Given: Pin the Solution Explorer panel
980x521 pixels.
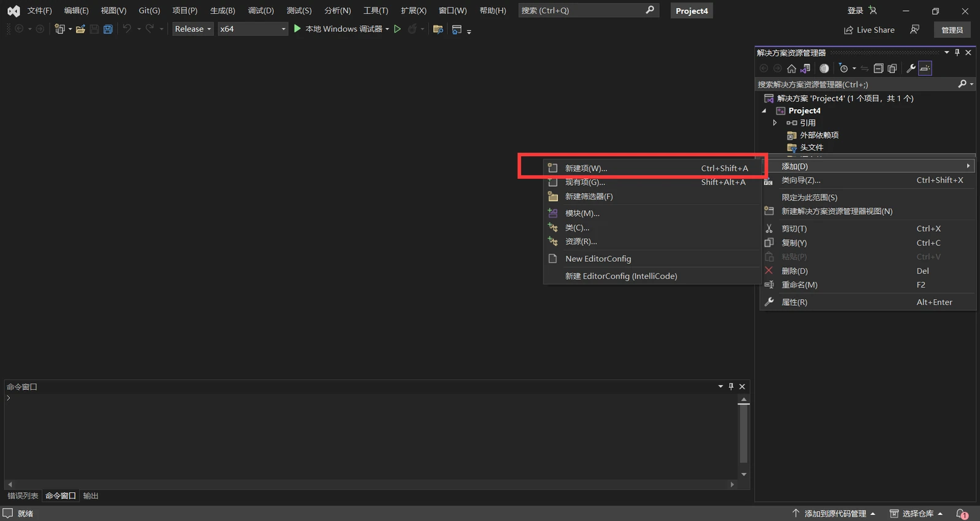Looking at the screenshot, I should click(957, 53).
